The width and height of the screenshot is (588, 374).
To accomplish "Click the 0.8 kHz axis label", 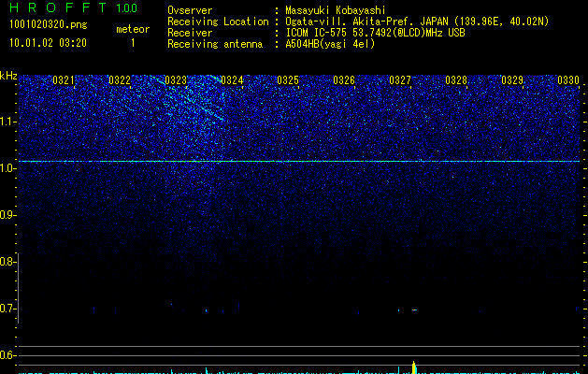I will 7,262.
